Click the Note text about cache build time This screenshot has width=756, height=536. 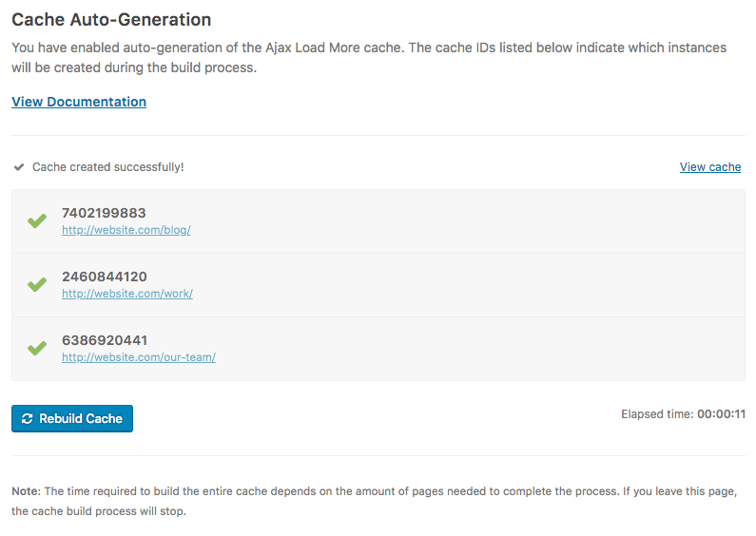tap(374, 501)
